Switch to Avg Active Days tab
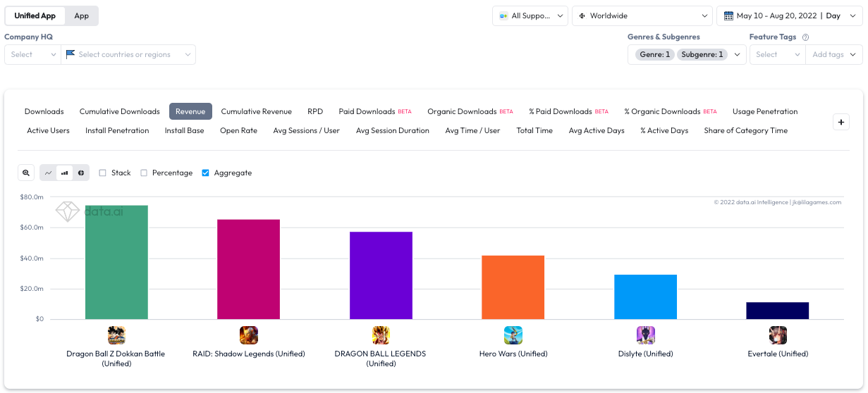 pos(597,130)
